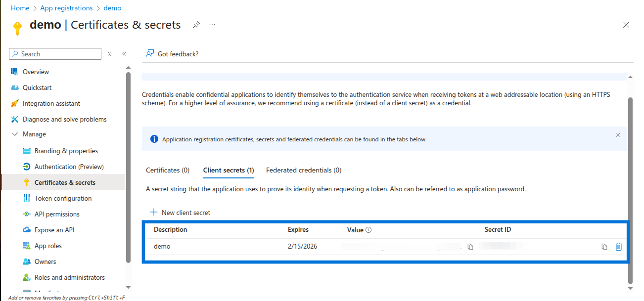The width and height of the screenshot is (644, 301).
Task: Open App roles
Action: pos(48,246)
